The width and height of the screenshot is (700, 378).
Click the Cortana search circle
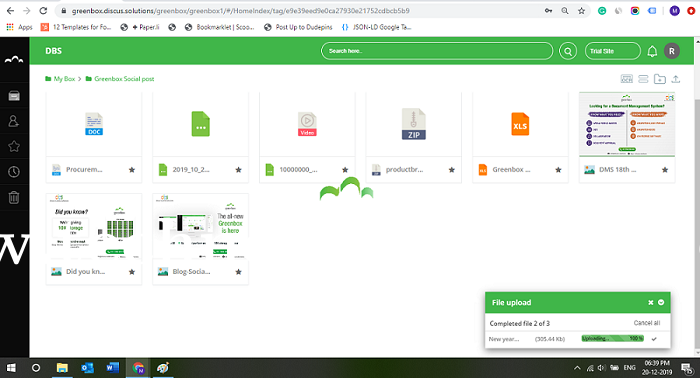(36, 368)
